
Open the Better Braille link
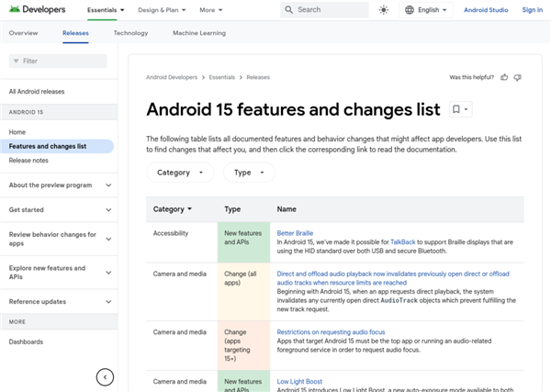coord(295,233)
